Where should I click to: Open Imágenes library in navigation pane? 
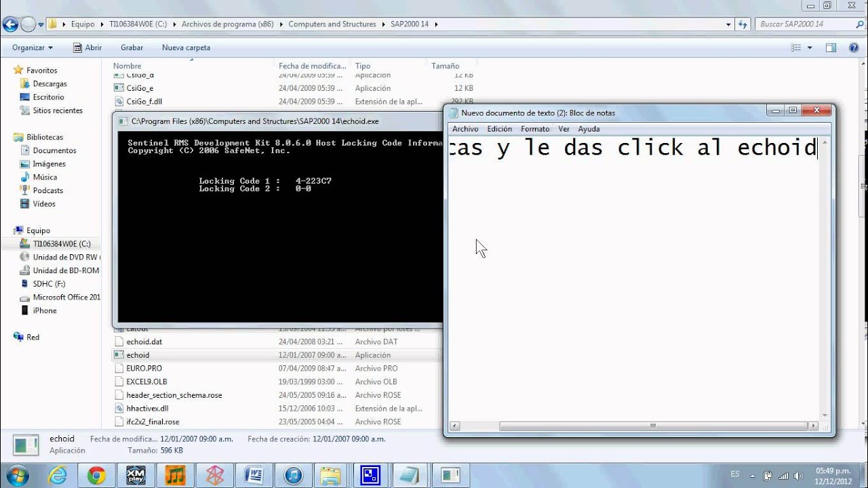click(x=50, y=164)
